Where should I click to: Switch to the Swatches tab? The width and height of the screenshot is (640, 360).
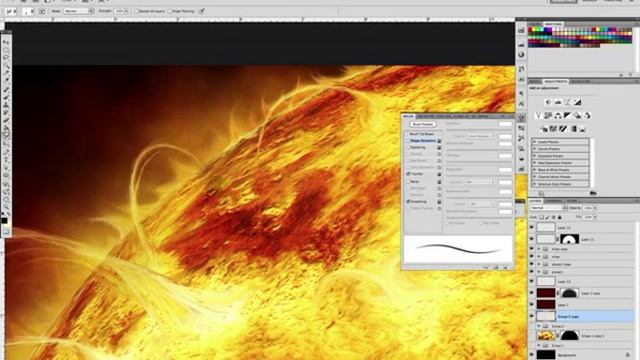552,24
